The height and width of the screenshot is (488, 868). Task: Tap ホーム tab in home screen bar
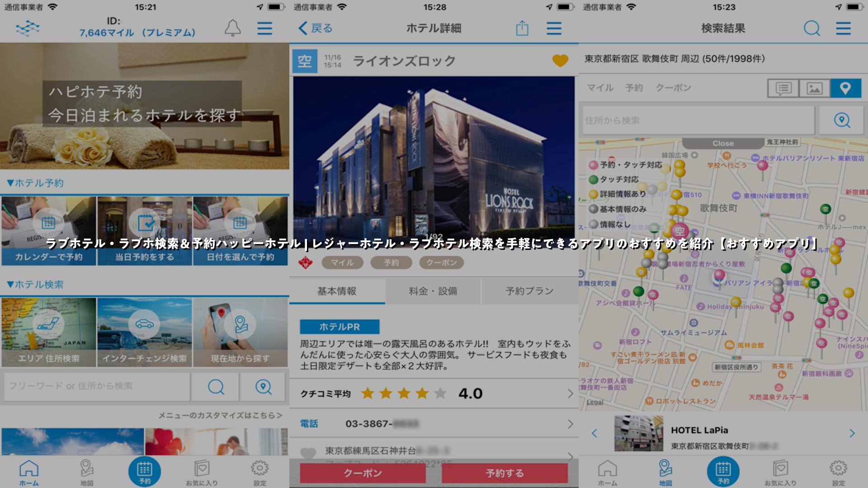[x=29, y=473]
